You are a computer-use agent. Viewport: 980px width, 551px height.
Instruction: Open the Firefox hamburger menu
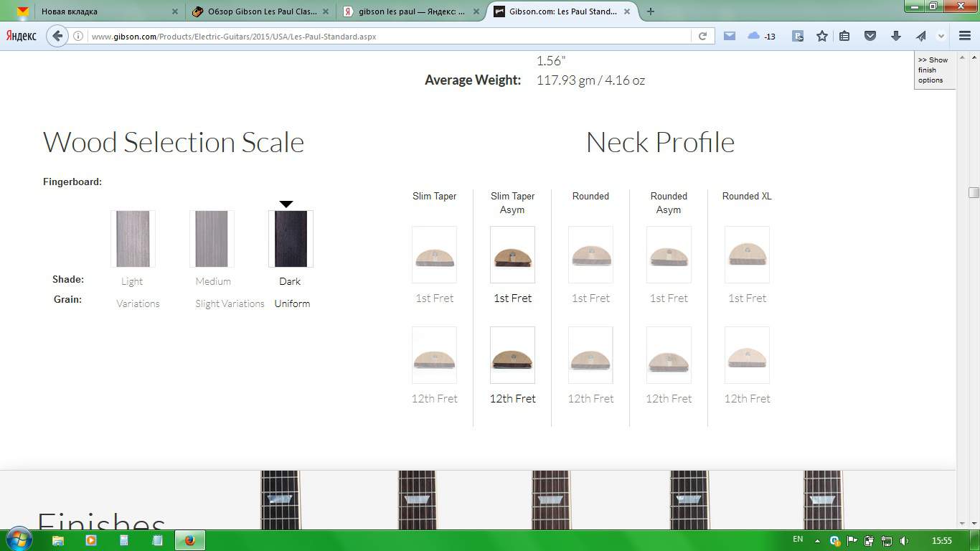(965, 36)
